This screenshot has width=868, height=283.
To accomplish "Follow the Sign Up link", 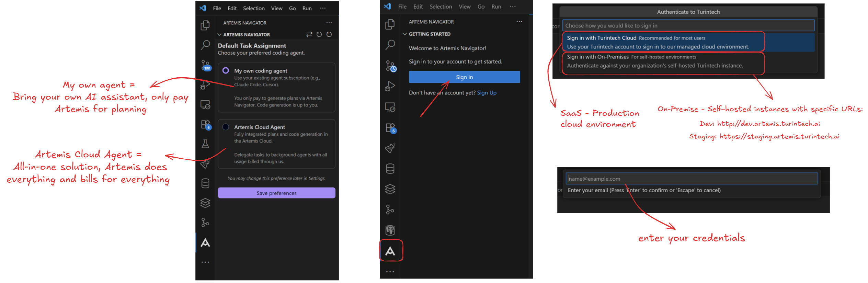I will coord(487,93).
